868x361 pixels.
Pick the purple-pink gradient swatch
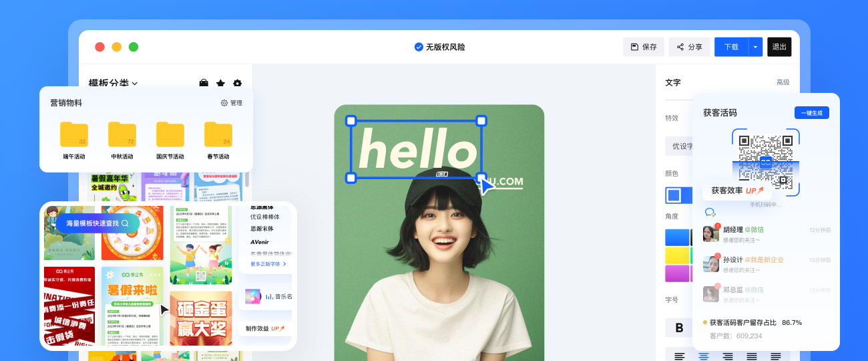tap(677, 273)
